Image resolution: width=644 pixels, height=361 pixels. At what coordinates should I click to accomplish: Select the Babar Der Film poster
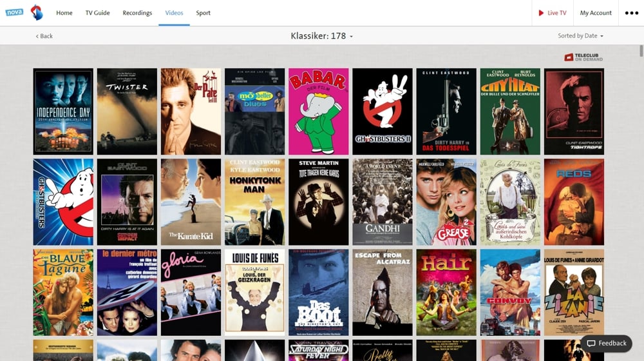pos(319,112)
